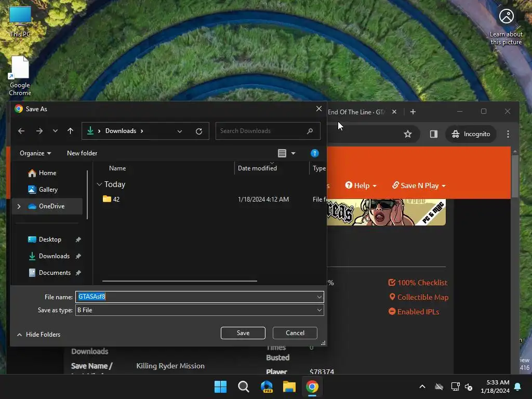Open the Collectible Map link
Screen dimensions: 532x399
[x=419, y=297]
